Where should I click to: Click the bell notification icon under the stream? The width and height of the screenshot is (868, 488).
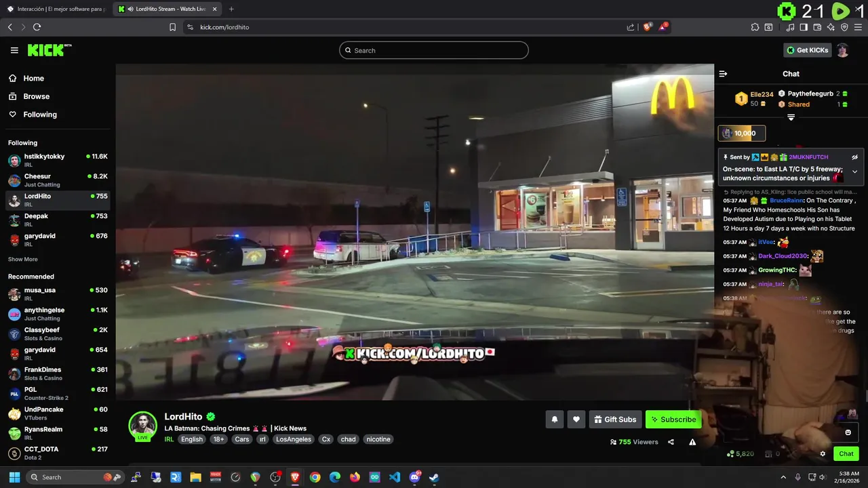554,420
